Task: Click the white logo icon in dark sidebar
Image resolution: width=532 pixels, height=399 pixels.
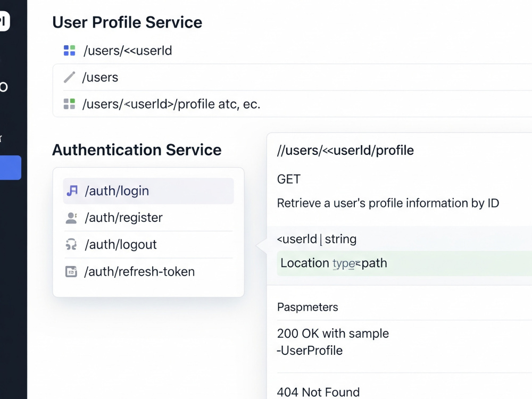Action: pos(4,21)
